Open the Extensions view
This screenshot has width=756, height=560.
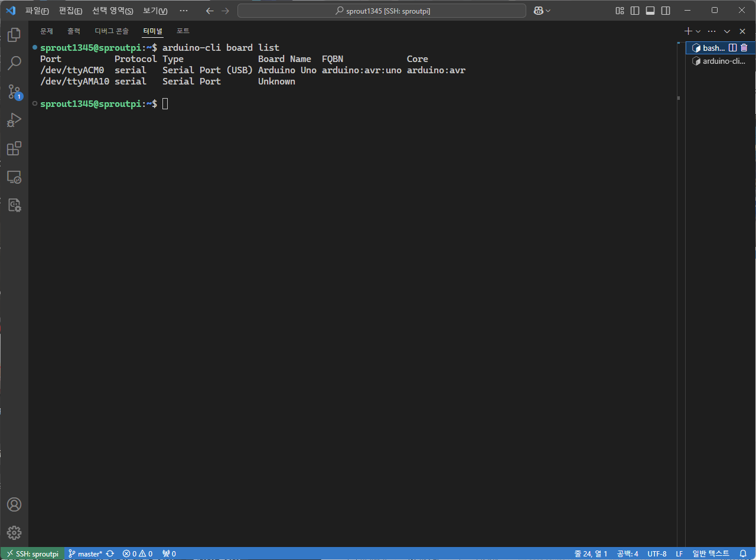pyautogui.click(x=14, y=148)
